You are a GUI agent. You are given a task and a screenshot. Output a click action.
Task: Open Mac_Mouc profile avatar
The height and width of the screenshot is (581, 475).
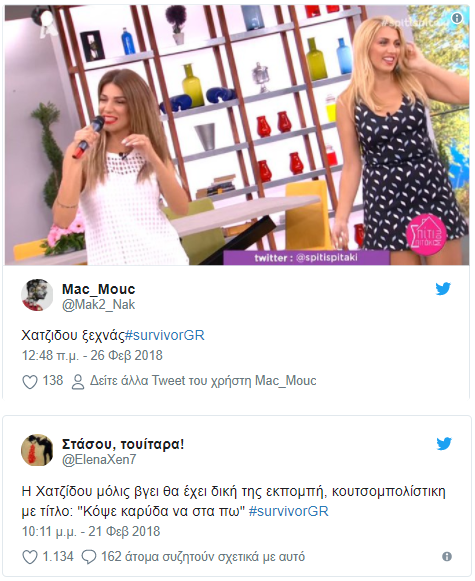click(37, 295)
